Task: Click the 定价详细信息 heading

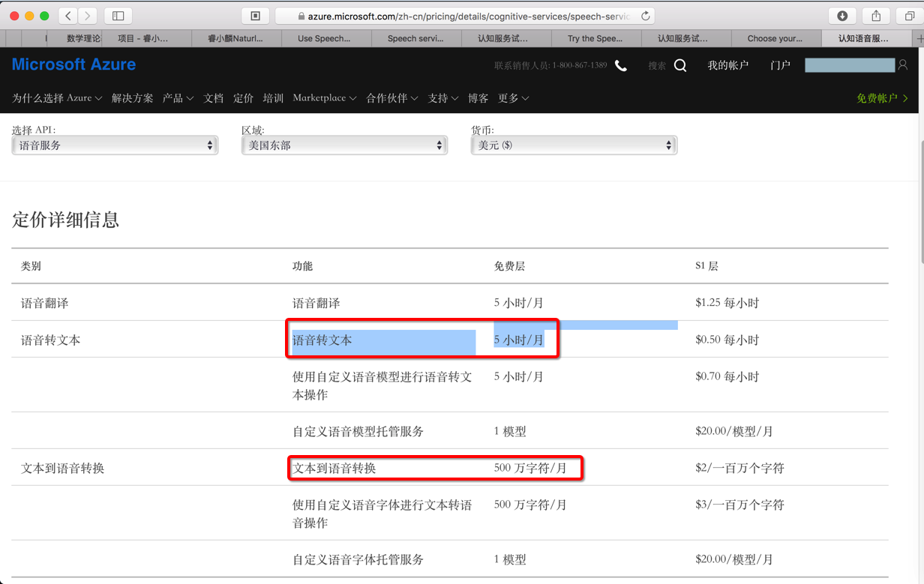Action: [66, 220]
